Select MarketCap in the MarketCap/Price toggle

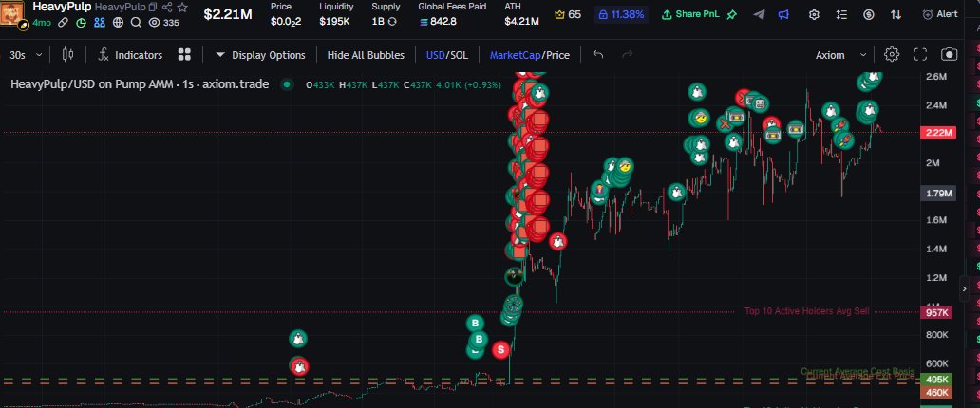click(514, 55)
